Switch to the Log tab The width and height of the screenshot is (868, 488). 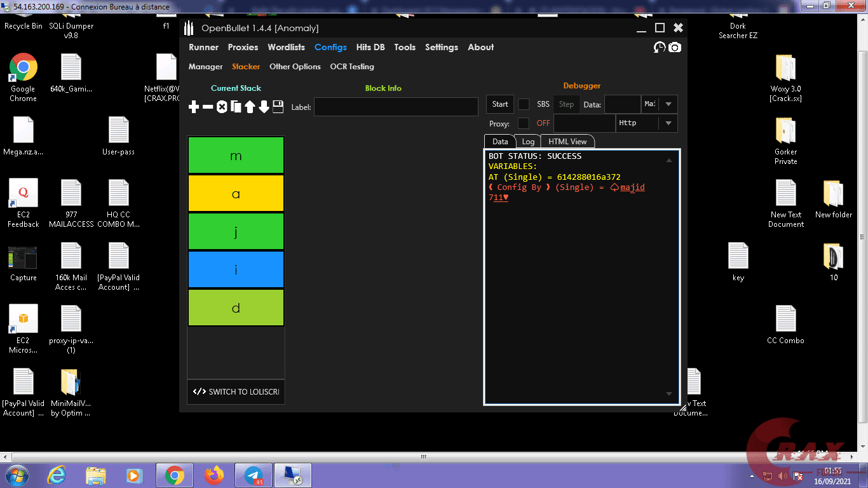coord(528,142)
